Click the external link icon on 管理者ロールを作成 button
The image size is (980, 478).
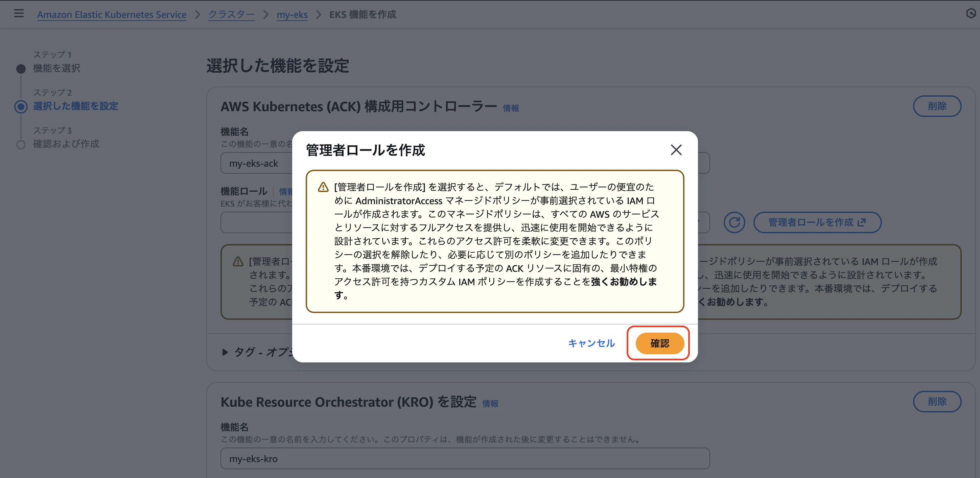point(862,222)
